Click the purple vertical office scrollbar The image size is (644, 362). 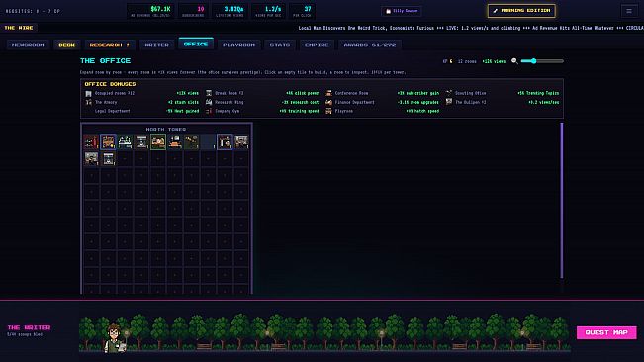pyautogui.click(x=562, y=201)
